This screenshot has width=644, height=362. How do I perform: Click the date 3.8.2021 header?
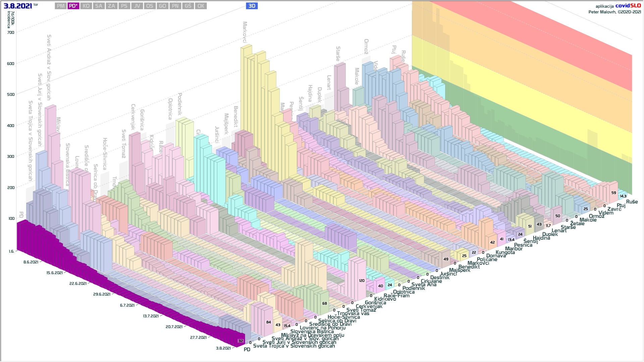pos(18,6)
